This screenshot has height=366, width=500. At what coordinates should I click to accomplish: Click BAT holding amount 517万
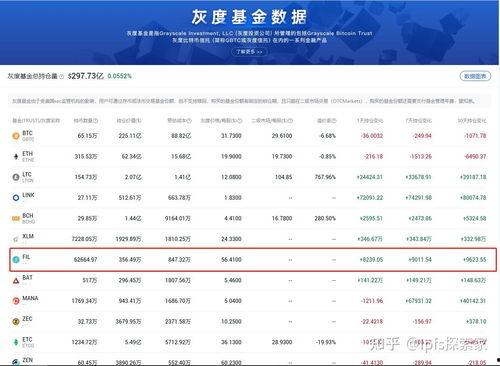click(90, 281)
